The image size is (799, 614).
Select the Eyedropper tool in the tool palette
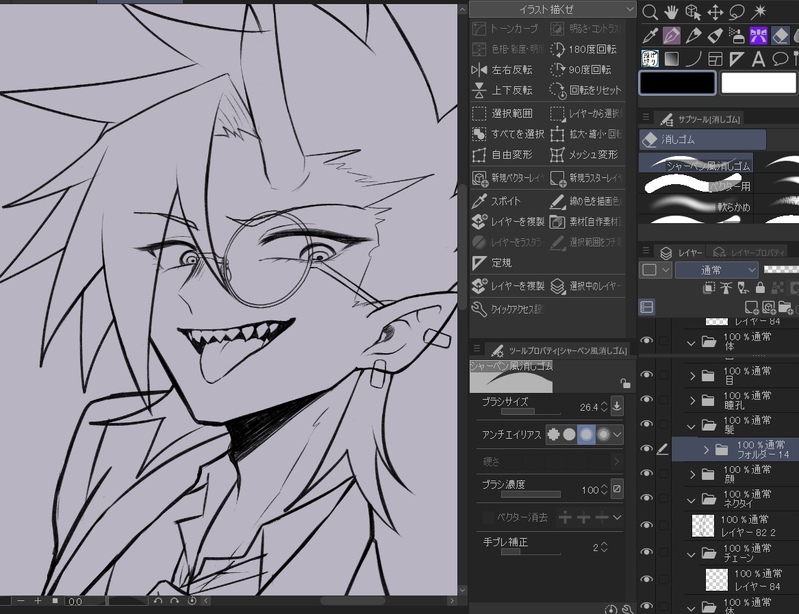pos(650,36)
